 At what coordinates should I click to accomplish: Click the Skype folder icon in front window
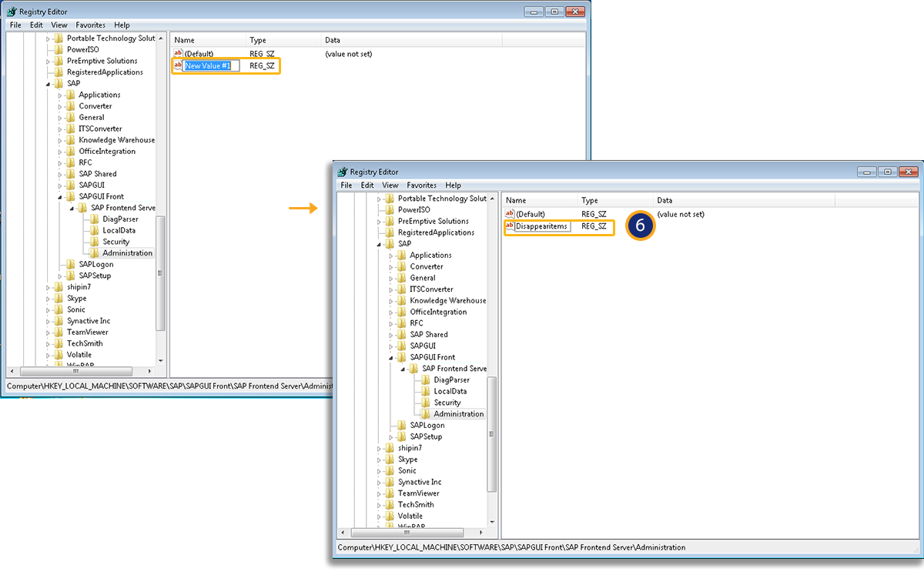pyautogui.click(x=390, y=460)
